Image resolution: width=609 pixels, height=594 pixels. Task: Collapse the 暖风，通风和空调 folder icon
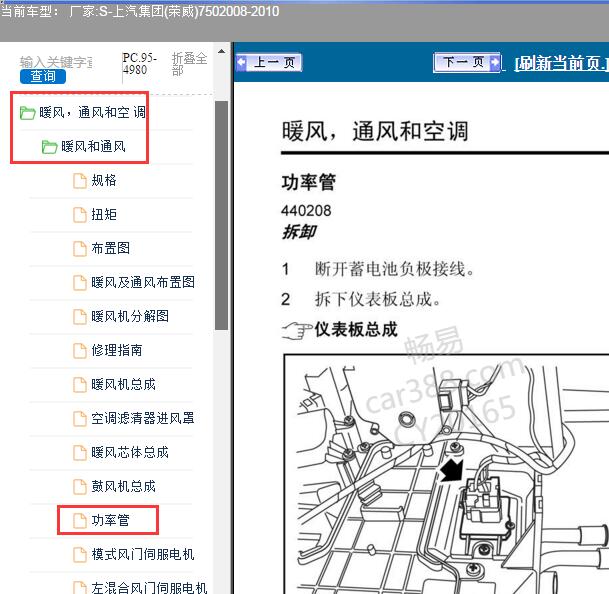pos(27,113)
